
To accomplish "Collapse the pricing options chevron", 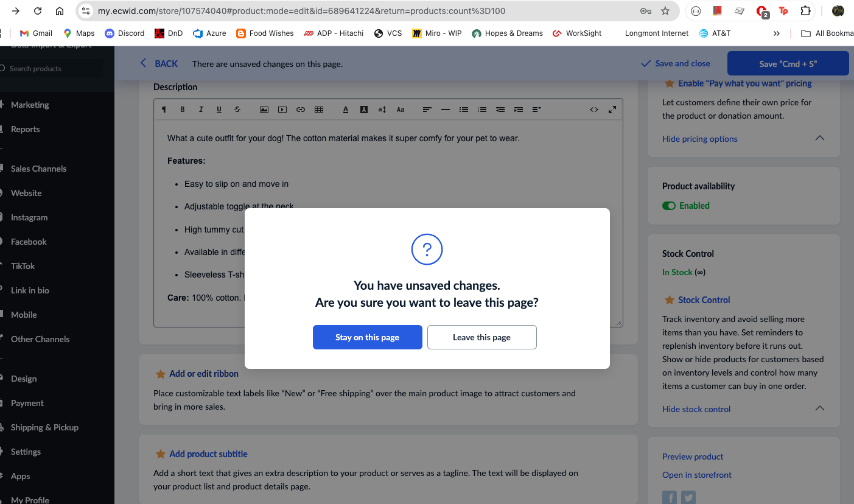I will pos(820,138).
